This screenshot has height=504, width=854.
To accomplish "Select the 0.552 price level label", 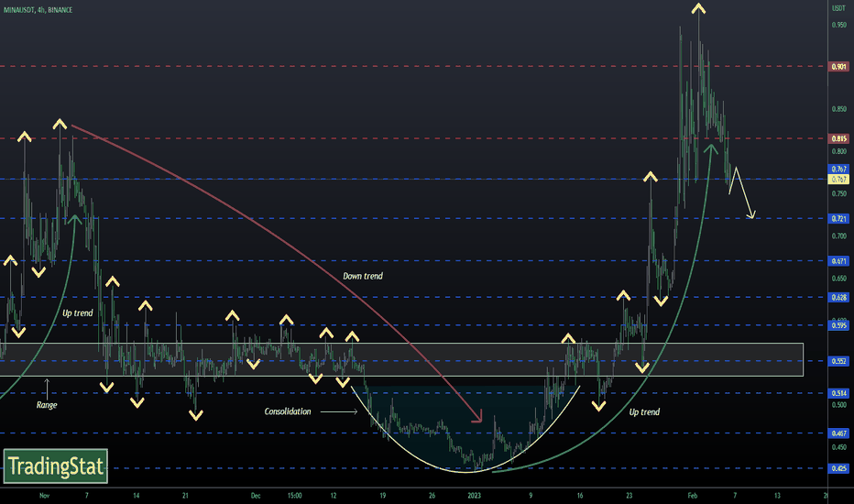I will [838, 361].
